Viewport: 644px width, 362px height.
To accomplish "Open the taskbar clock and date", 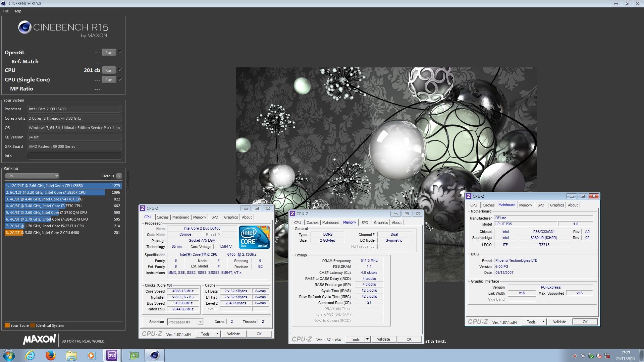I will pyautogui.click(x=625, y=356).
